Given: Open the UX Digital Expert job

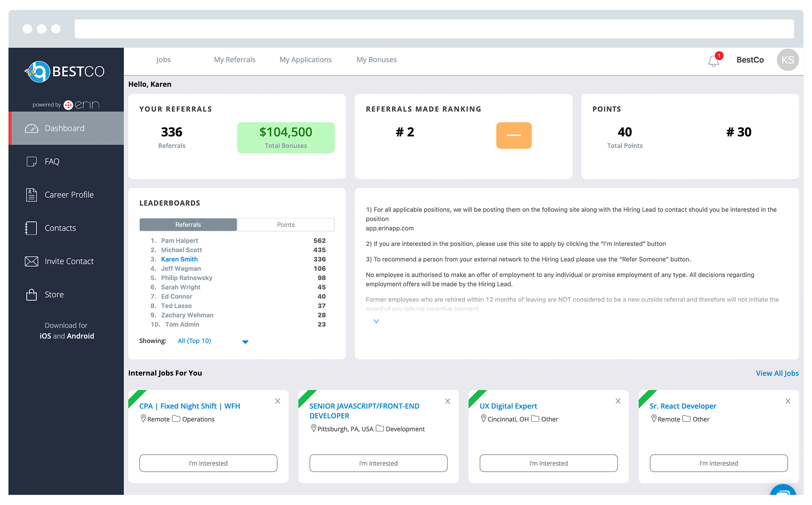Looking at the screenshot, I should pos(508,406).
